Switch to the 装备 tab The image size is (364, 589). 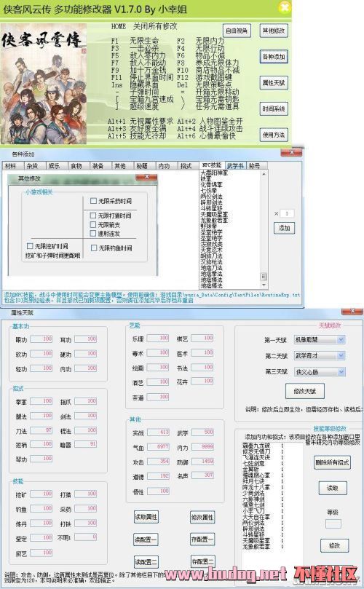[100, 166]
